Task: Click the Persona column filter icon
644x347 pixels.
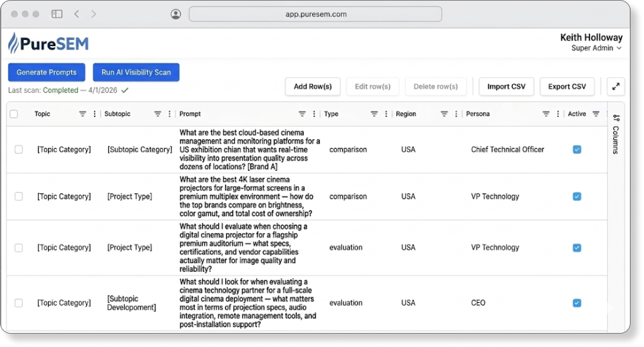Action: 546,114
